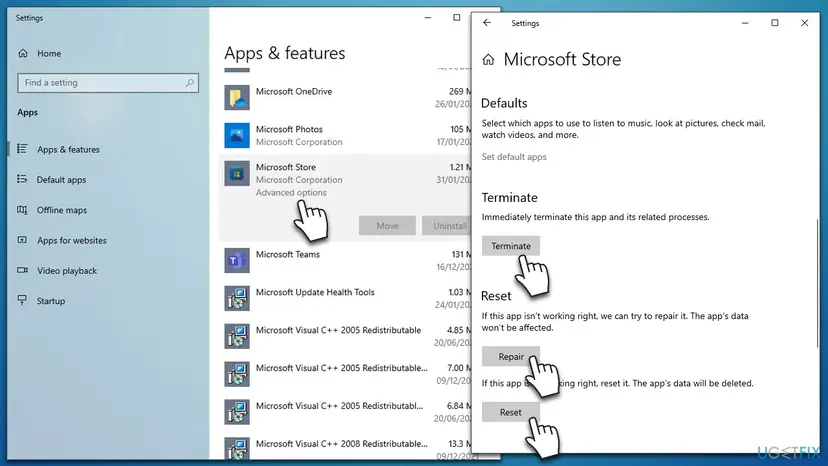The height and width of the screenshot is (466, 828).
Task: Click the Visual C++ 2005 Redistributable 6.84 icon
Action: [237, 412]
